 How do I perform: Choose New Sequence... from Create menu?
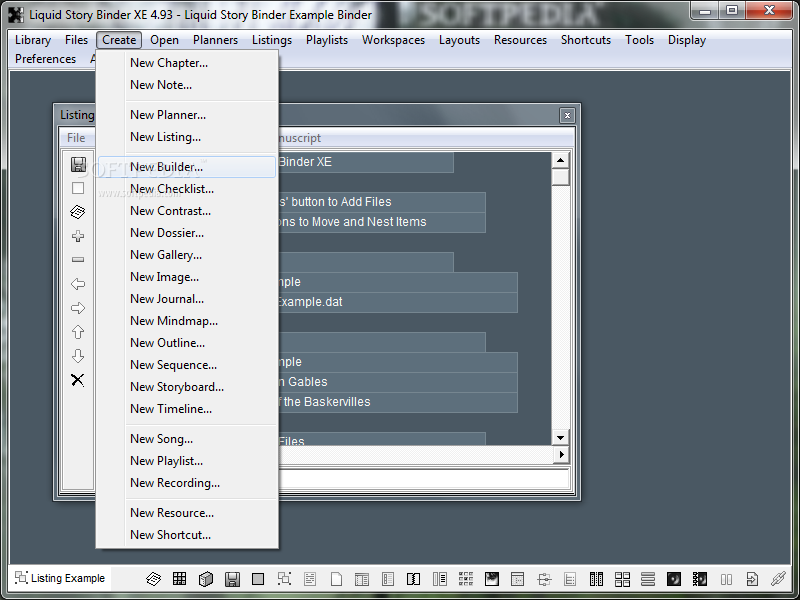click(173, 364)
